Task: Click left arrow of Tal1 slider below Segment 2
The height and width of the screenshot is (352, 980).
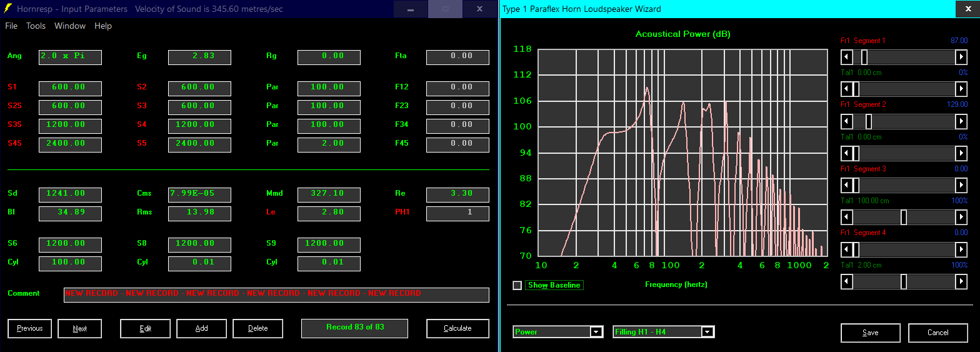Action: 846,153
